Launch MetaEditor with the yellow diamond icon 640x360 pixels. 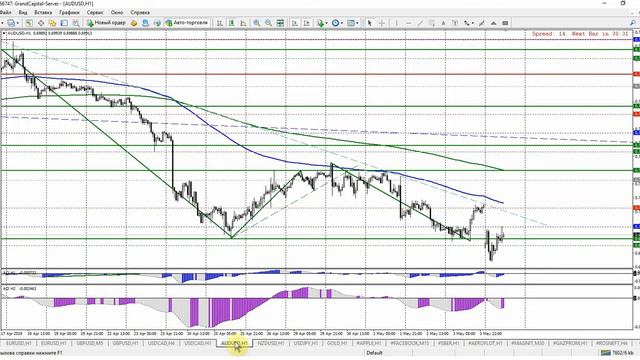tap(133, 23)
